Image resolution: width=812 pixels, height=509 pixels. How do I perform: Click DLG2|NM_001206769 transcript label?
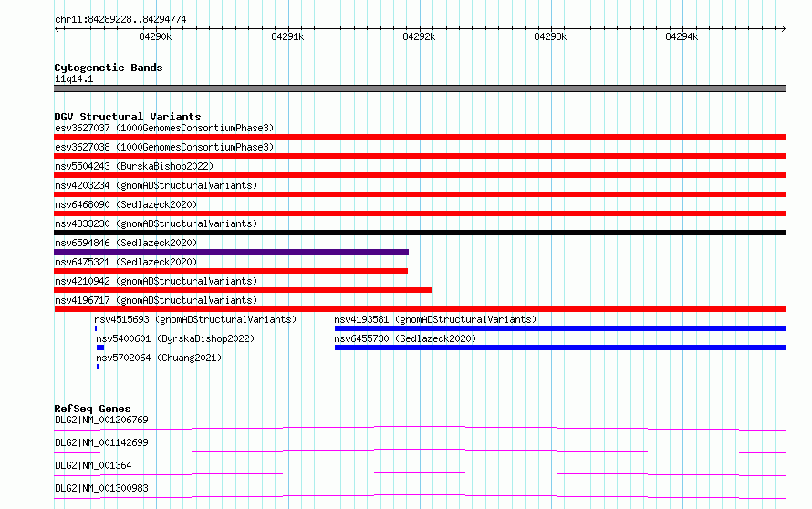[x=101, y=420]
